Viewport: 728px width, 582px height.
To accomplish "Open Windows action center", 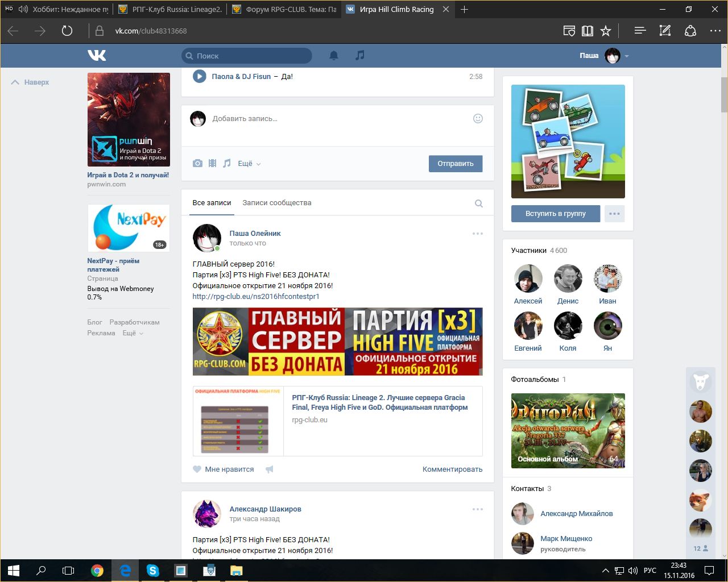I will click(x=709, y=570).
